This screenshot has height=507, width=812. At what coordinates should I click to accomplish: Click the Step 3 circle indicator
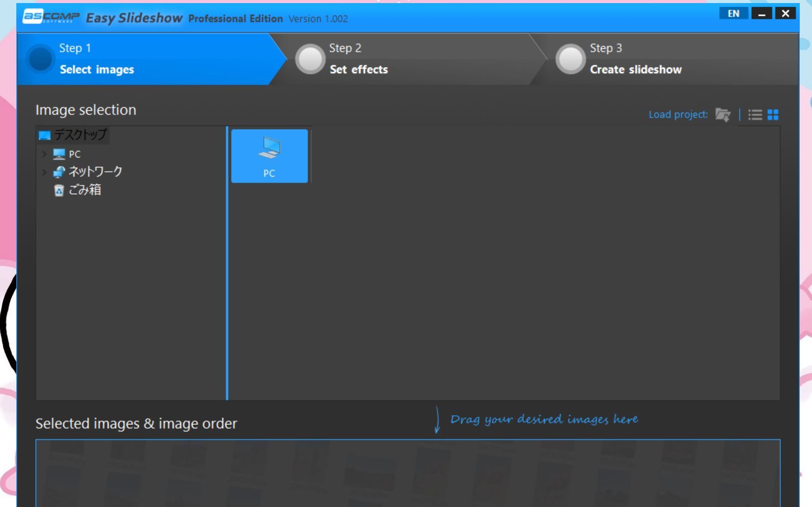point(571,59)
